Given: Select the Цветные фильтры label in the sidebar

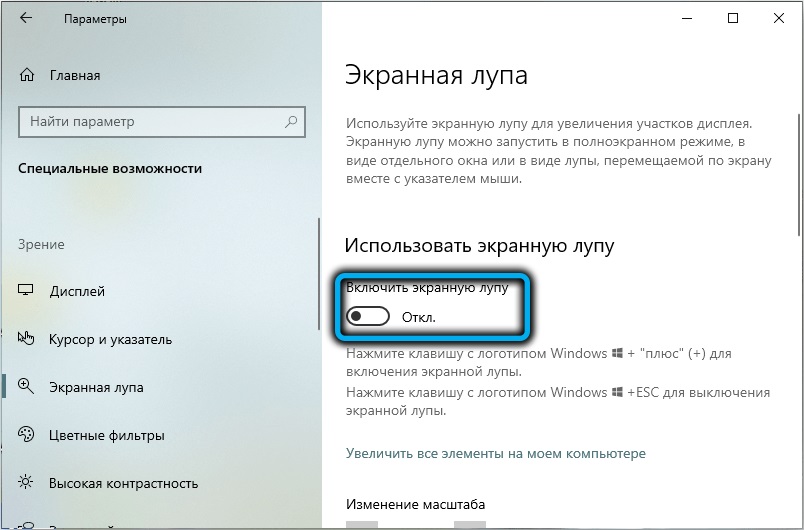Looking at the screenshot, I should pos(107,435).
